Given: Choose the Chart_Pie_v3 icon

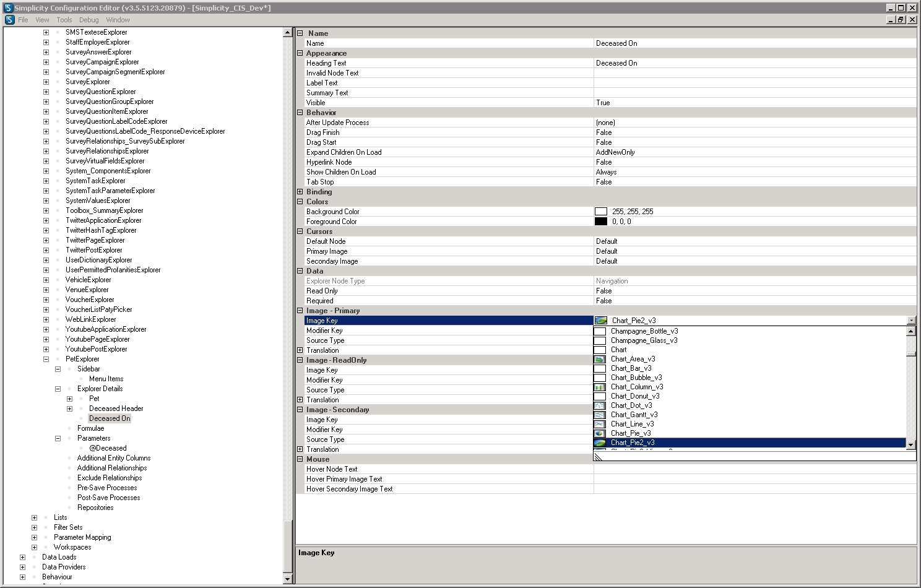Looking at the screenshot, I should point(599,433).
